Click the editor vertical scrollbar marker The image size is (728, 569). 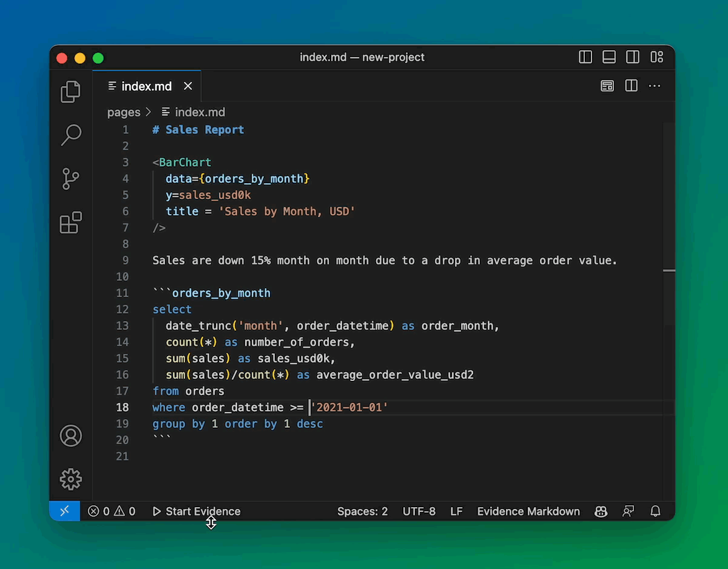pyautogui.click(x=669, y=271)
